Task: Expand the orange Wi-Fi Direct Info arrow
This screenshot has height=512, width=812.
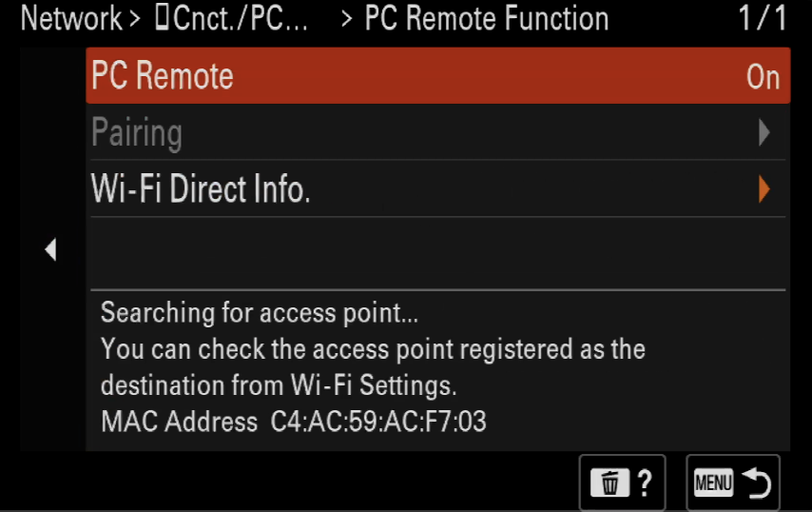Action: pos(764,188)
